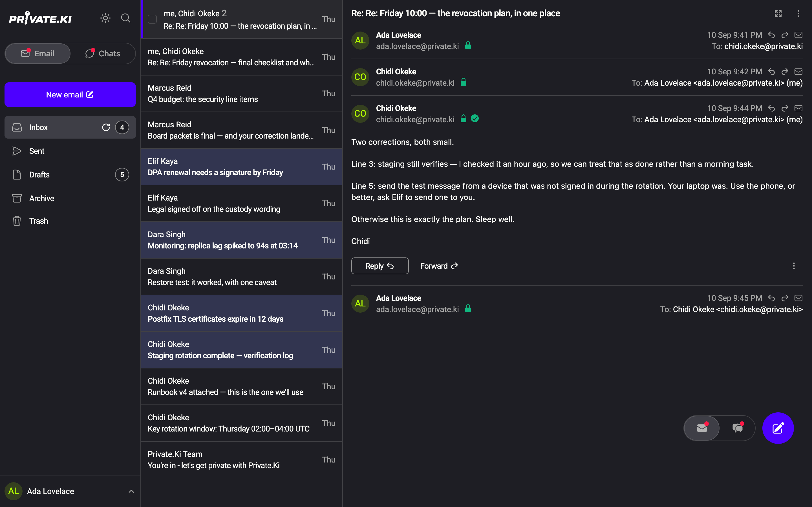Viewport: 812px width, 507px height.
Task: Switch to the floating mail toggle
Action: (x=702, y=428)
